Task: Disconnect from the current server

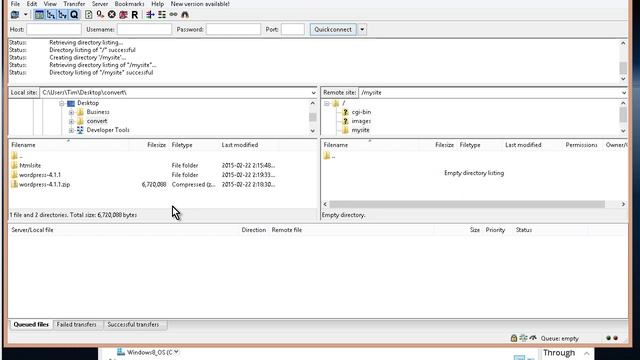Action: [x=123, y=15]
